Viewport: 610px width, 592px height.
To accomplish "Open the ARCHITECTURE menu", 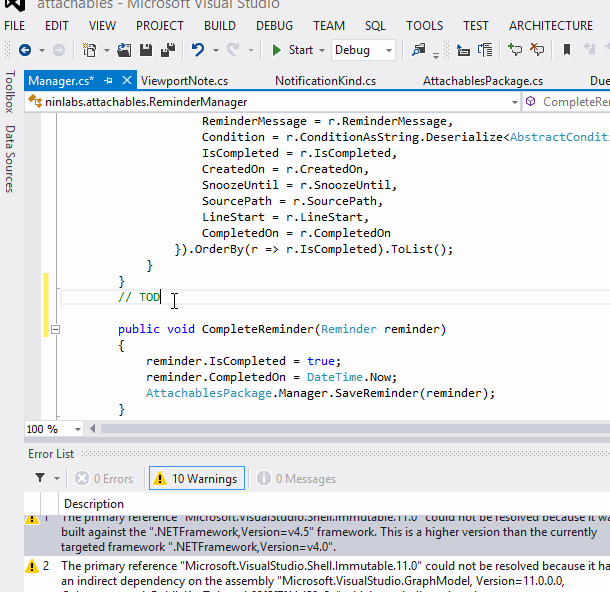I will click(551, 26).
